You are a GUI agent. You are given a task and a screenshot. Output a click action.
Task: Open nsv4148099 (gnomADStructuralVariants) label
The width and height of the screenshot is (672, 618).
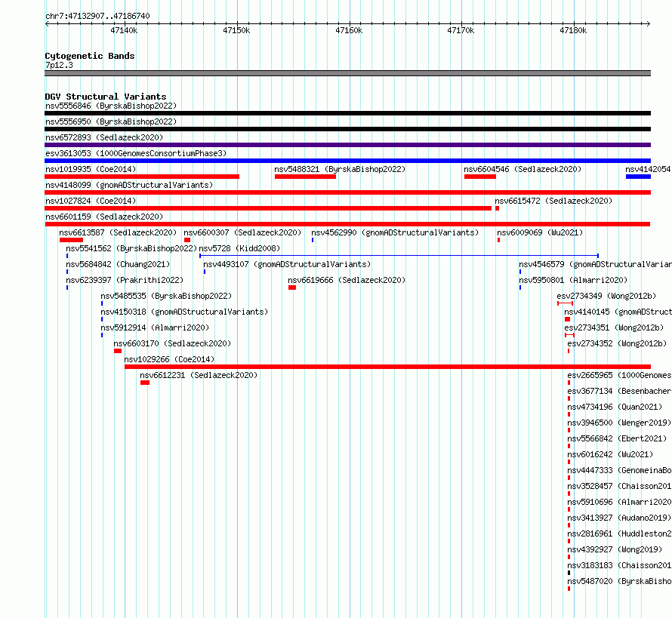[x=129, y=185]
